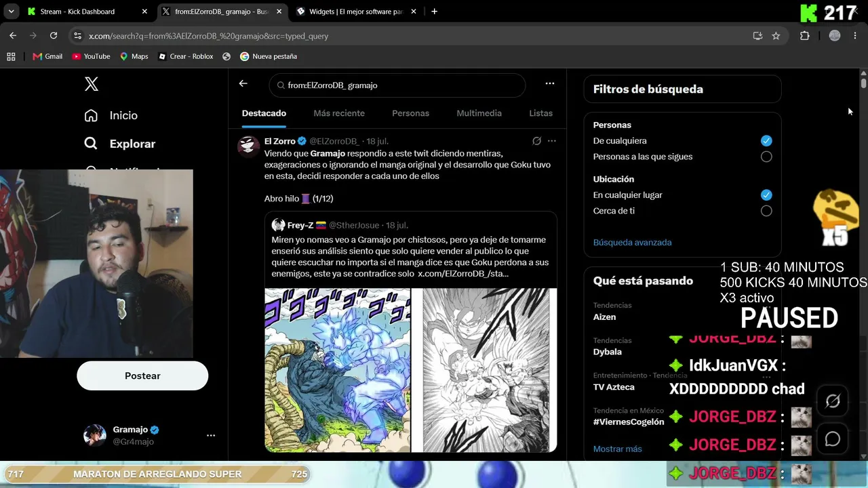Select Personas a las que sigues option
The height and width of the screenshot is (488, 868).
(x=766, y=157)
